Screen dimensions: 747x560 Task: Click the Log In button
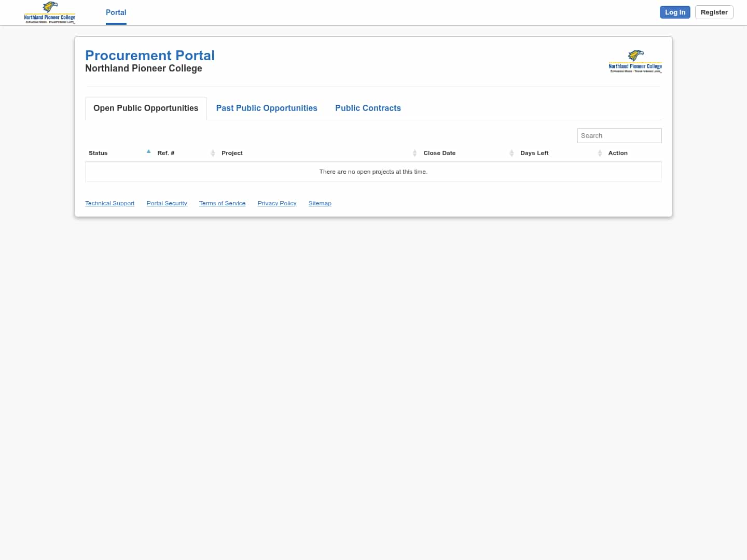pos(675,12)
